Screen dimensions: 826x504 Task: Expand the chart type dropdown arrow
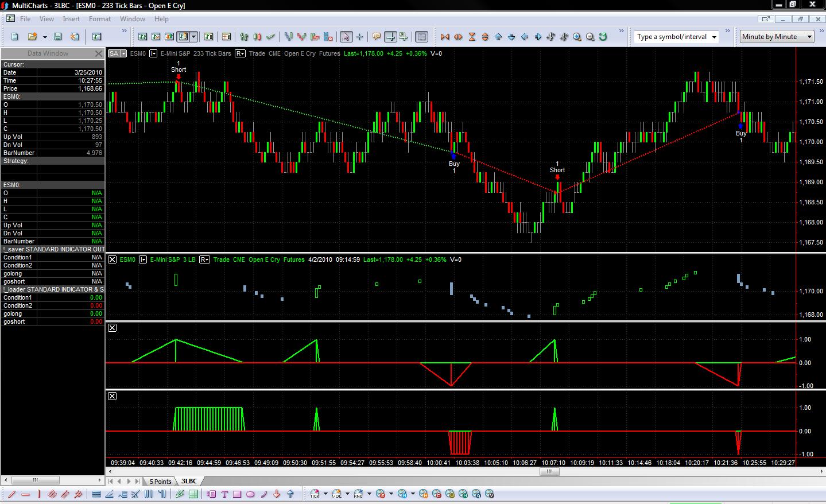click(x=194, y=37)
